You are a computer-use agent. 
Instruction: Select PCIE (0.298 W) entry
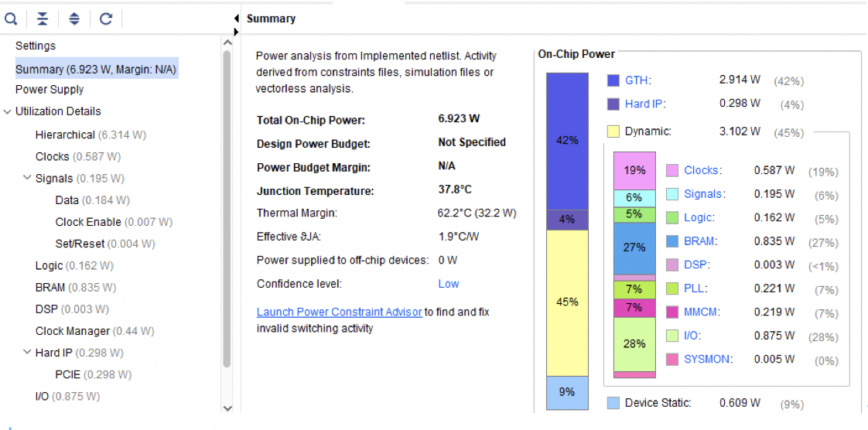coord(94,374)
